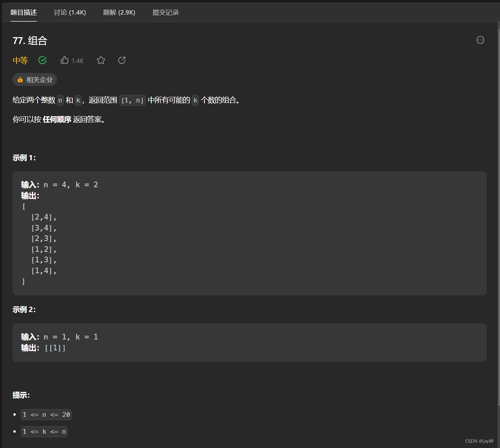The height and width of the screenshot is (448, 500).
Task: View the 提交记录 tab
Action: [166, 13]
